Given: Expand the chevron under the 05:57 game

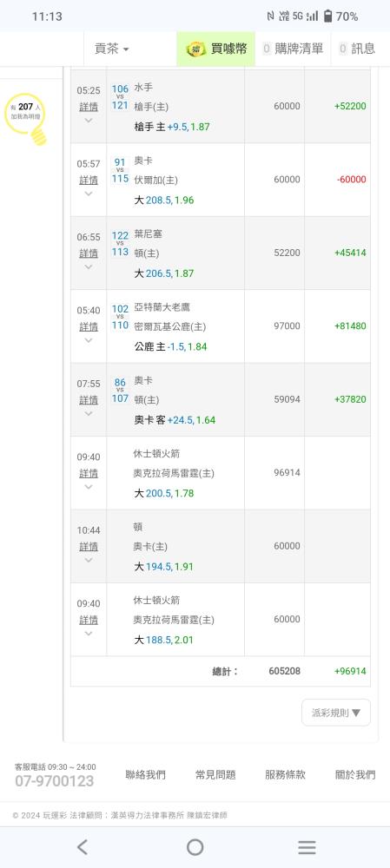Looking at the screenshot, I should pos(89,194).
